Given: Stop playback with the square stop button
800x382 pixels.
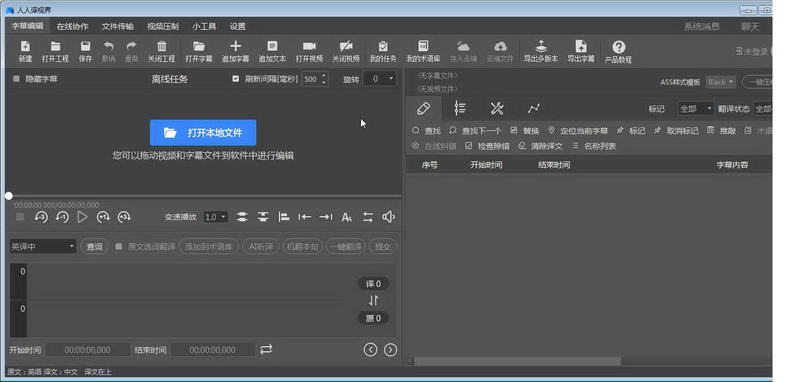Looking at the screenshot, I should coord(20,217).
